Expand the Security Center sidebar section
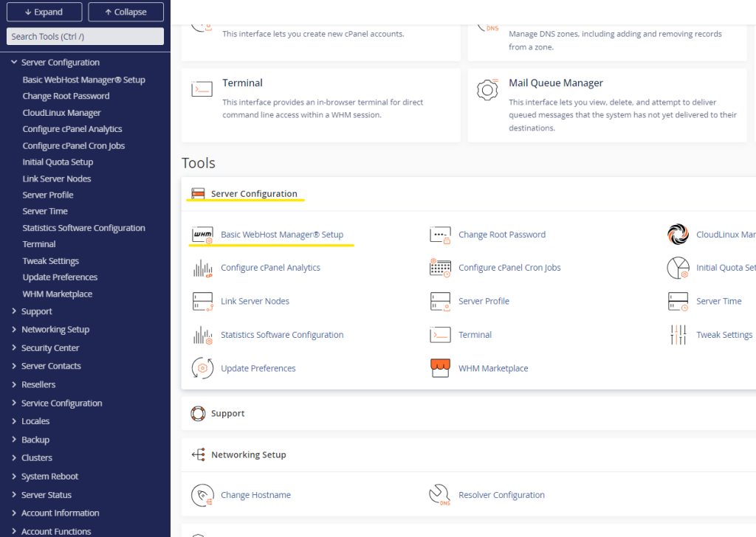Screen dimensions: 756x537 pos(14,348)
